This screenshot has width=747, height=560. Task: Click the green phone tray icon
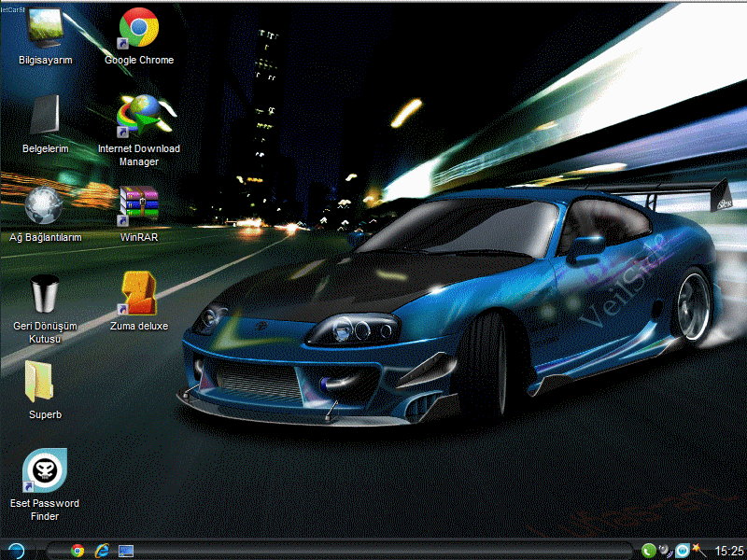coord(648,551)
